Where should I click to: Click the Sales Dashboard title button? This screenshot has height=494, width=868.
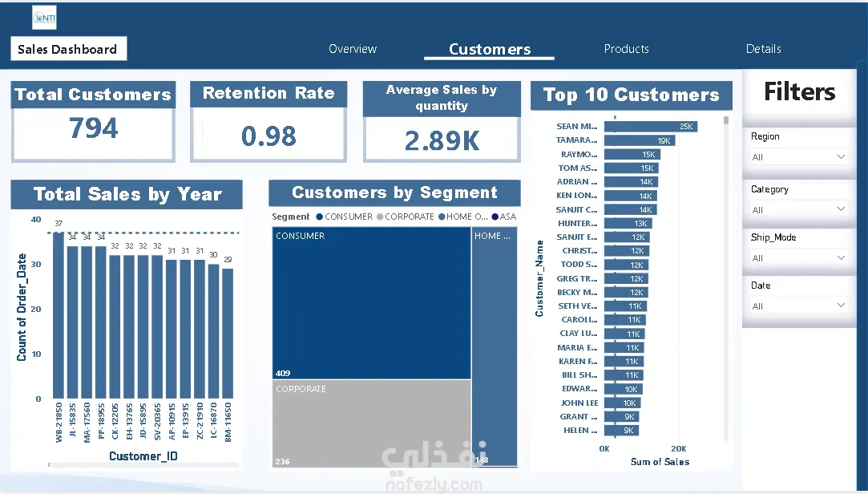pos(69,49)
